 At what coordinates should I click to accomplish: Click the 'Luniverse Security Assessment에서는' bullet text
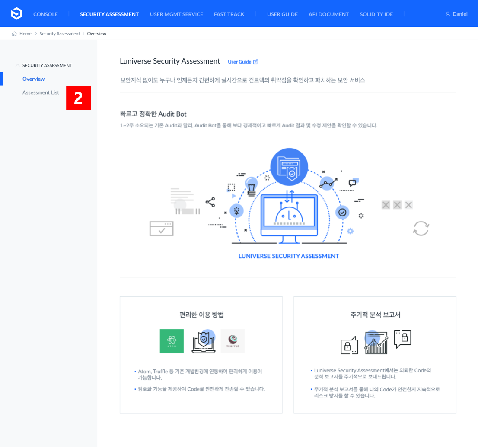373,373
